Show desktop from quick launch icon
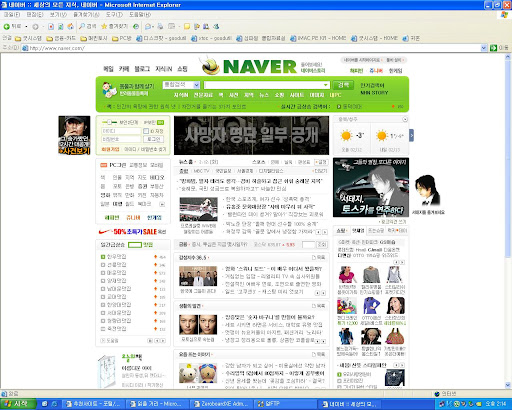The image size is (512, 410). tap(45, 404)
